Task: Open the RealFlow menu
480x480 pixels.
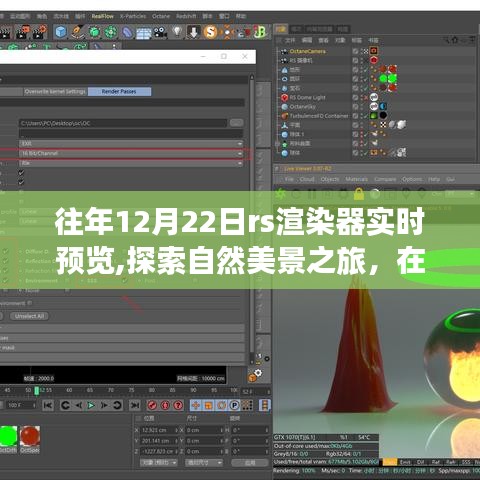Action: point(102,16)
